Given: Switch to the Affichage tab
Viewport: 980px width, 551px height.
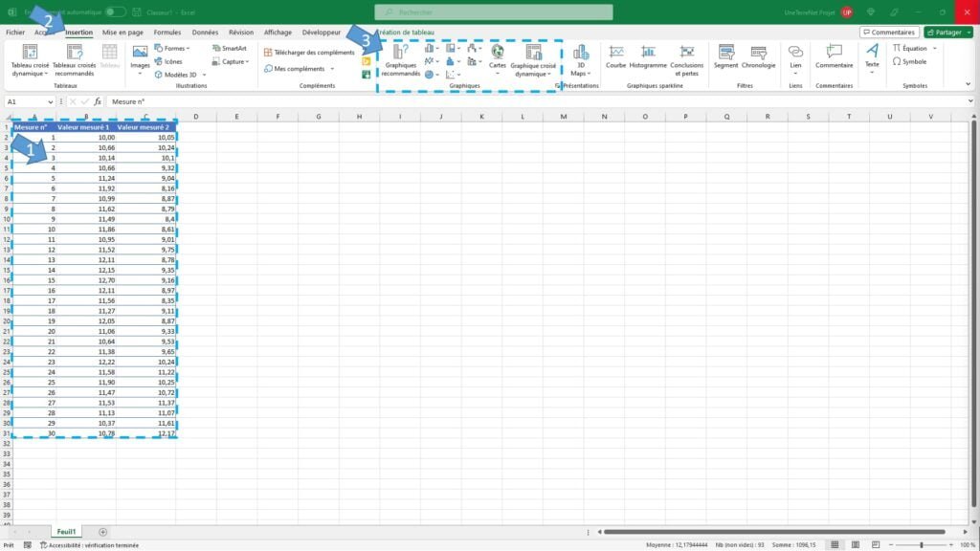Looking at the screenshot, I should (x=278, y=32).
